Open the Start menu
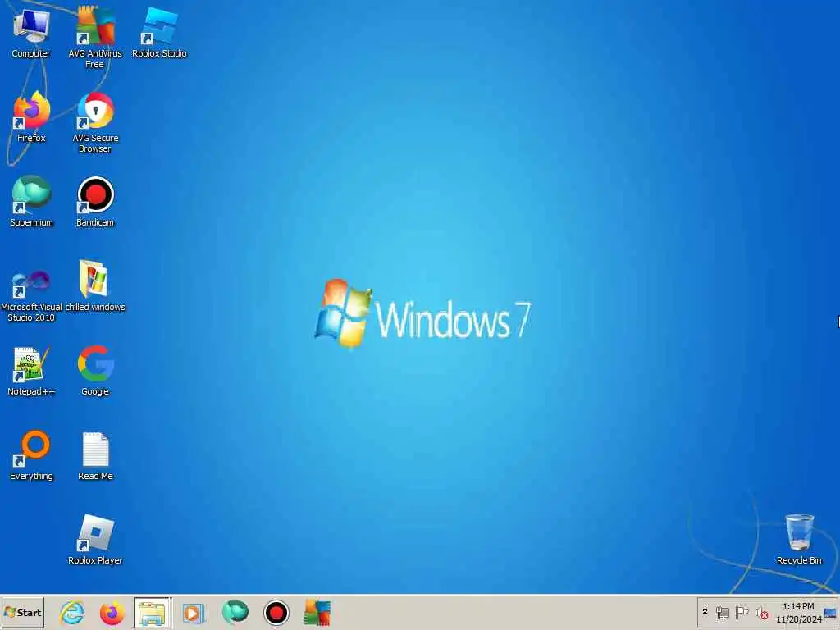This screenshot has height=630, width=840. point(22,612)
